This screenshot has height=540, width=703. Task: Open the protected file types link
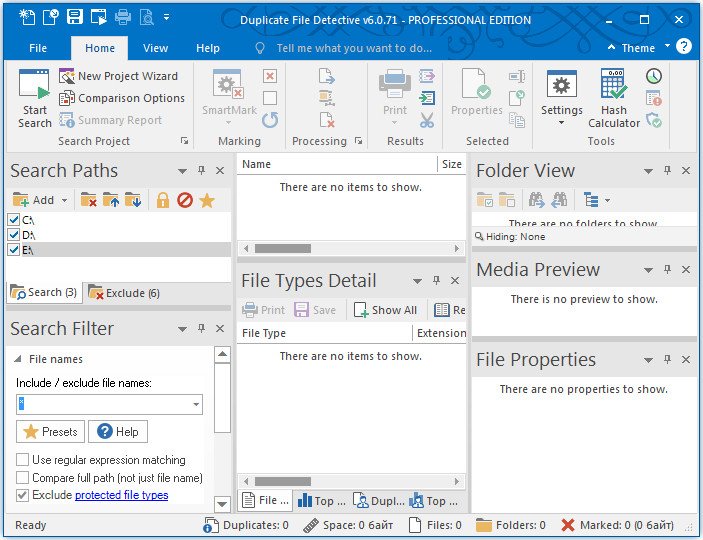point(122,495)
